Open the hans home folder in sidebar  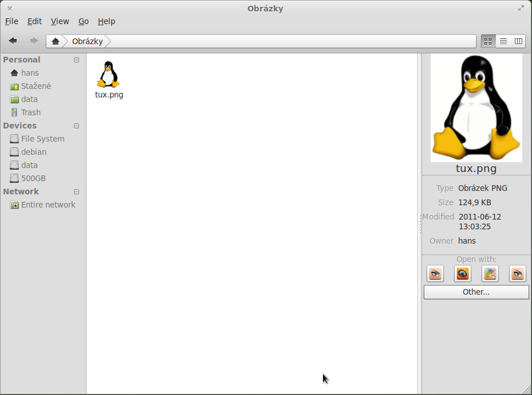pos(25,73)
